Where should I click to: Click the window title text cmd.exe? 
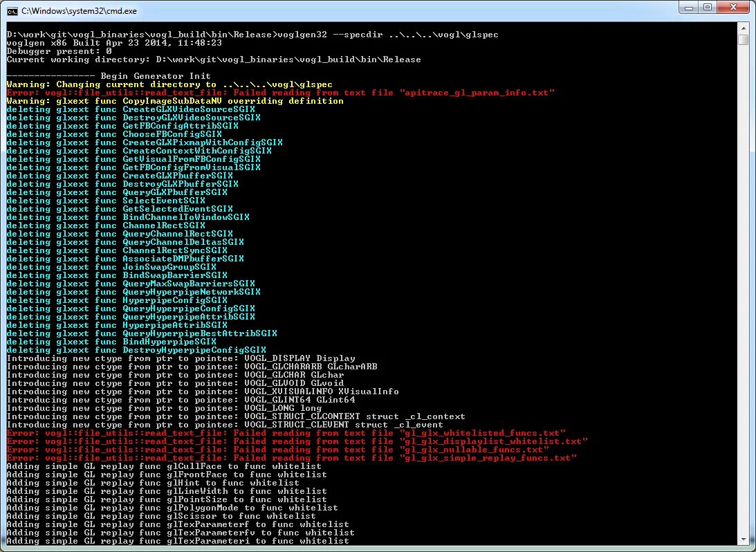(79, 11)
